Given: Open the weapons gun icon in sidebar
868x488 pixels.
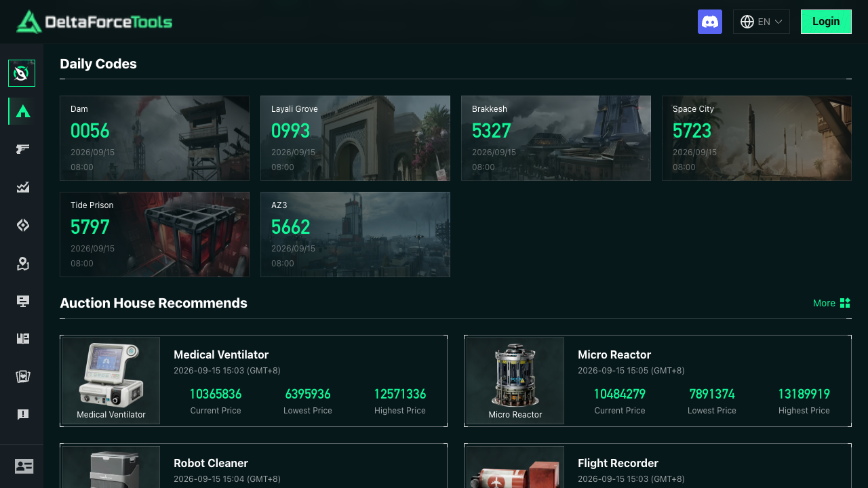Looking at the screenshot, I should click(23, 149).
